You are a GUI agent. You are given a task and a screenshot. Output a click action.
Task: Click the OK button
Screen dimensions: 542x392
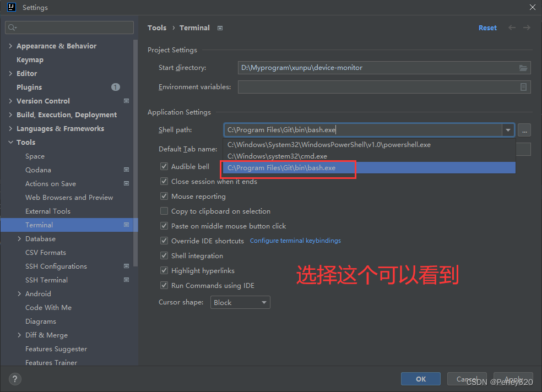point(421,379)
